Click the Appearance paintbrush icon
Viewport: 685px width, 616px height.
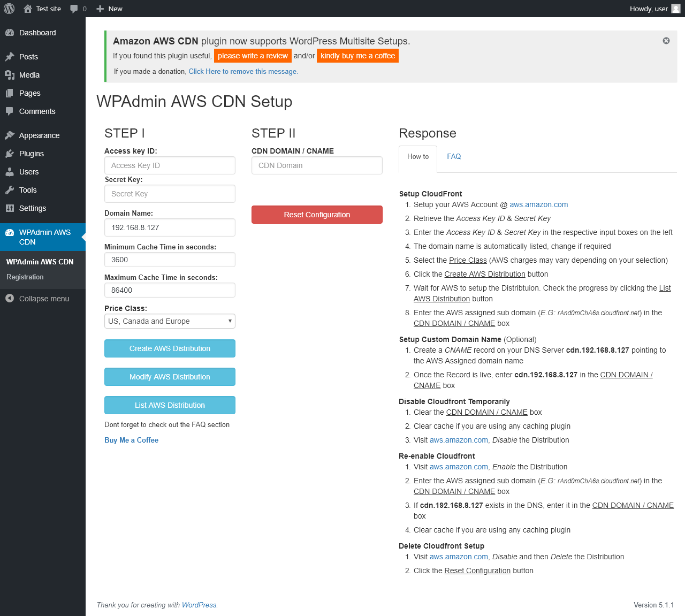[10, 135]
